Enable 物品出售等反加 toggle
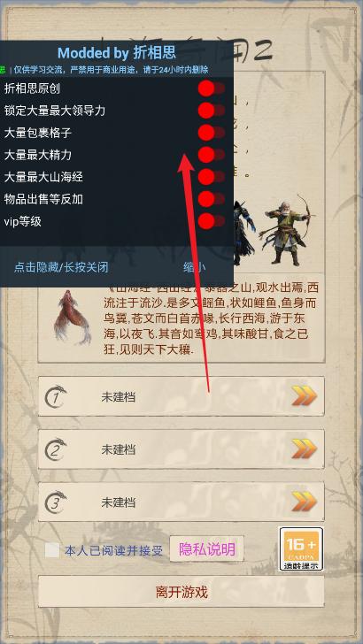Image resolution: width=363 pixels, height=644 pixels. pyautogui.click(x=212, y=199)
